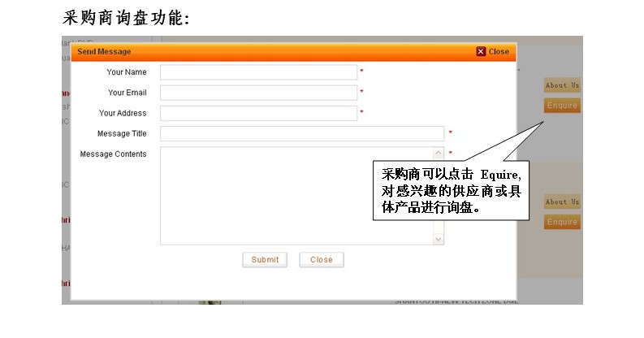Image resolution: width=644 pixels, height=338 pixels.
Task: Click the Your Name input field
Action: coord(258,72)
